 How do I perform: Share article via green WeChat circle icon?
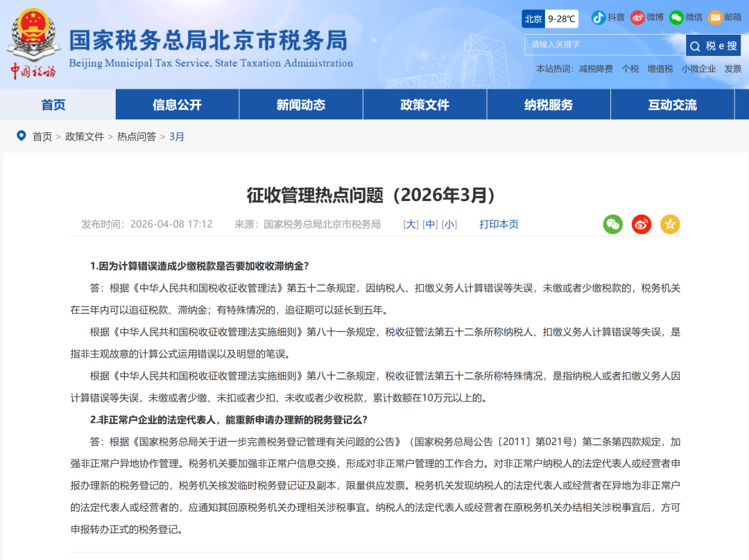pos(613,224)
